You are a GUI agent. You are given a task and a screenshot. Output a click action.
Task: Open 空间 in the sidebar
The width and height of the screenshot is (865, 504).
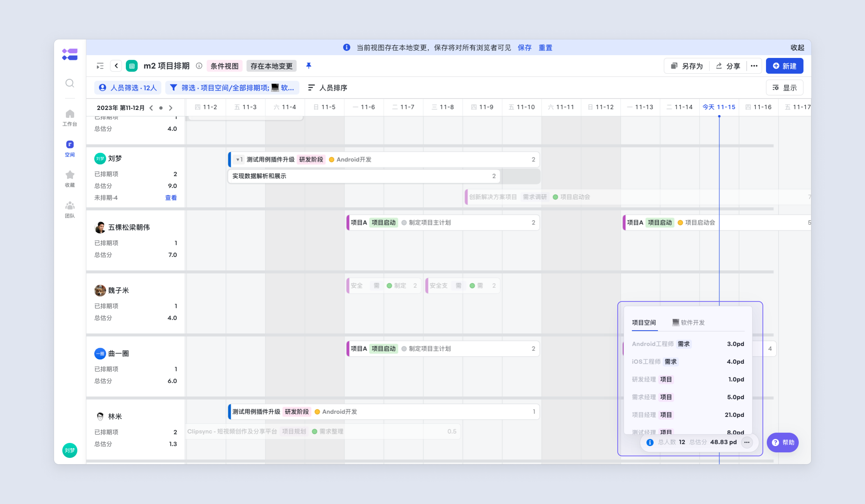pos(70,148)
